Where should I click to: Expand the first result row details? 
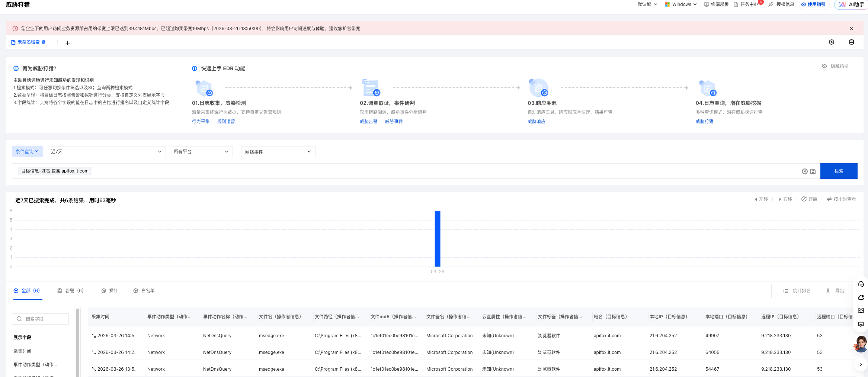click(94, 336)
